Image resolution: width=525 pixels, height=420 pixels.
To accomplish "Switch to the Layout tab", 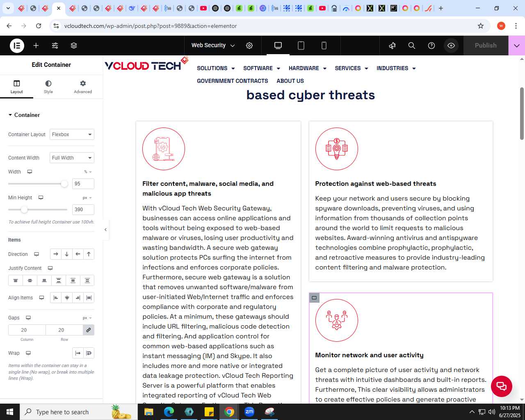I will point(17,87).
